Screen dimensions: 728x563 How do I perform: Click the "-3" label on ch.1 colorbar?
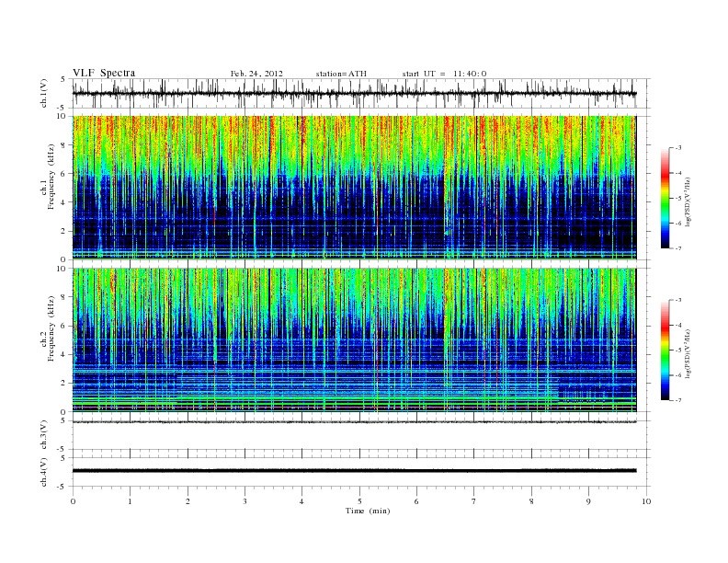click(x=678, y=148)
